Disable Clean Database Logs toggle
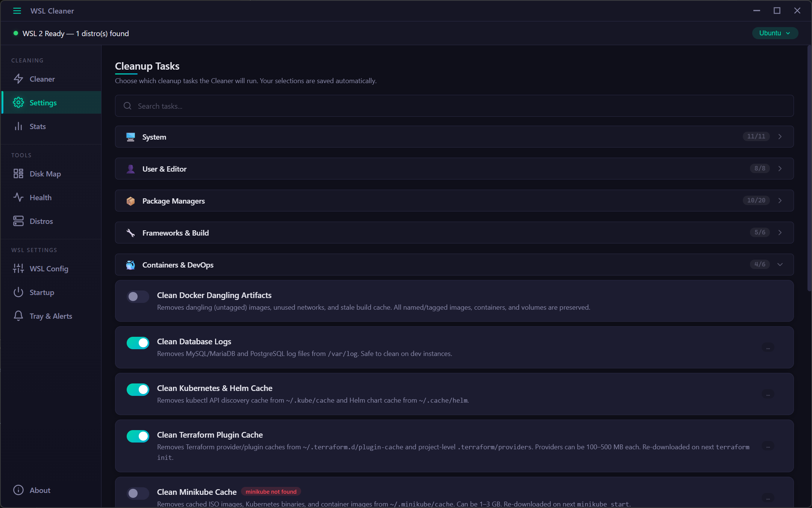 click(138, 343)
